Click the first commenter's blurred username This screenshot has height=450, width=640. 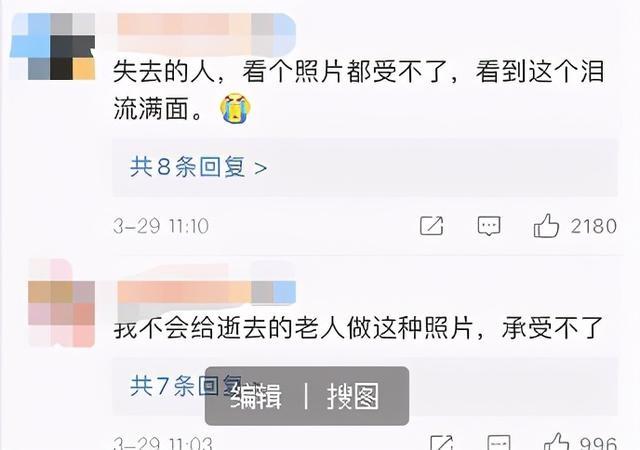click(x=206, y=34)
